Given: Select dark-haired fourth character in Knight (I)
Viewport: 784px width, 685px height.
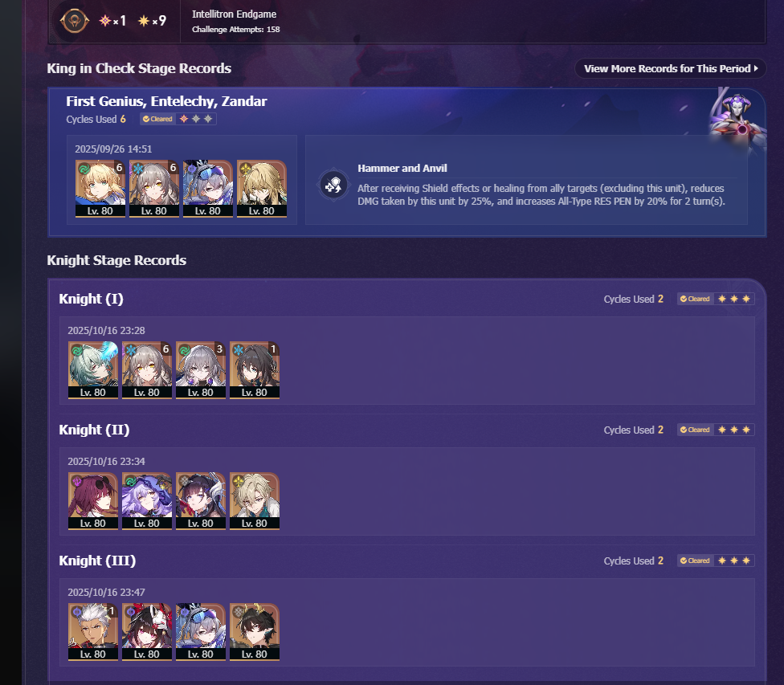Looking at the screenshot, I should [255, 370].
